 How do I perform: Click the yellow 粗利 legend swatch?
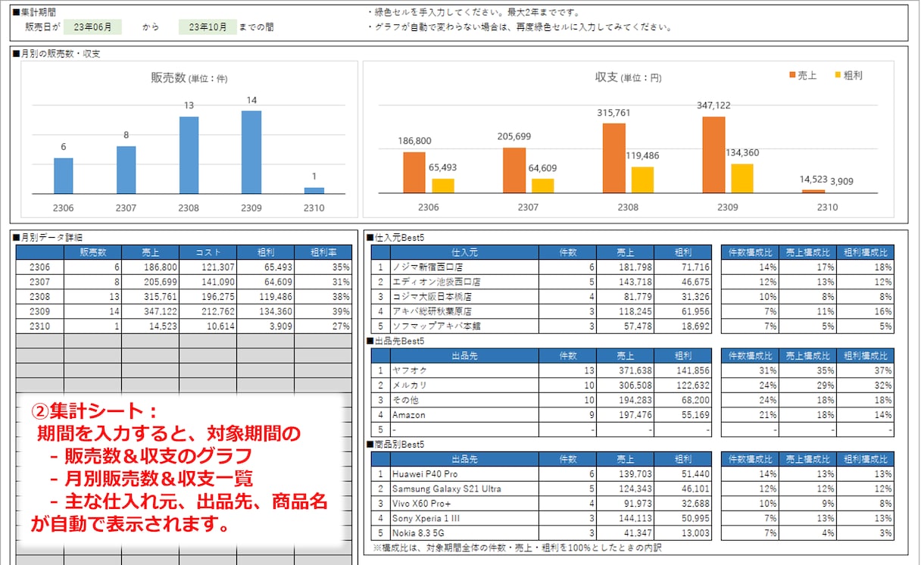(838, 75)
